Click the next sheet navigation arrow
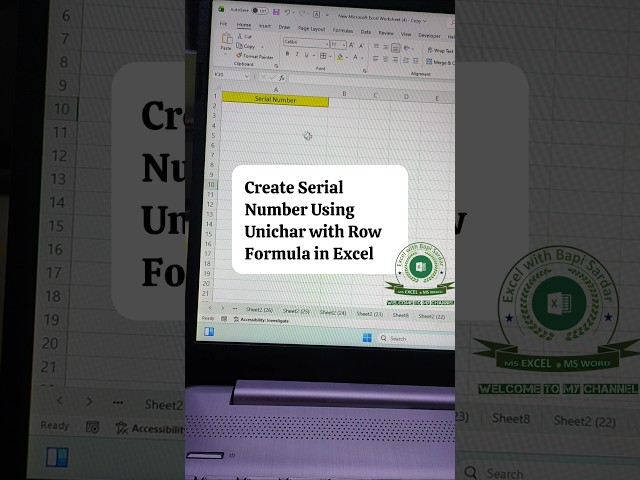 [222, 308]
